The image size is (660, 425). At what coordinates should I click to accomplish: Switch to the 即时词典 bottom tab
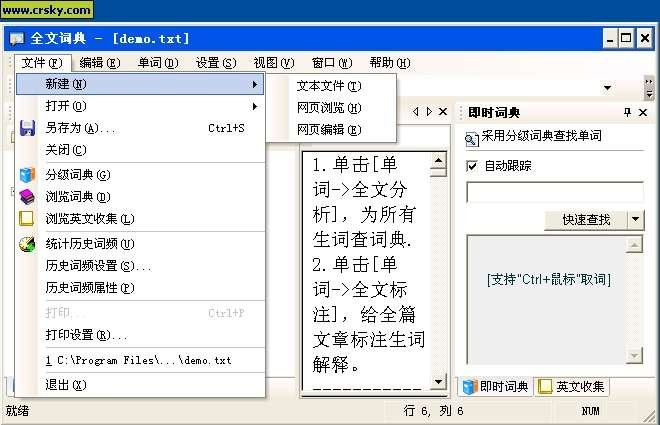[495, 386]
